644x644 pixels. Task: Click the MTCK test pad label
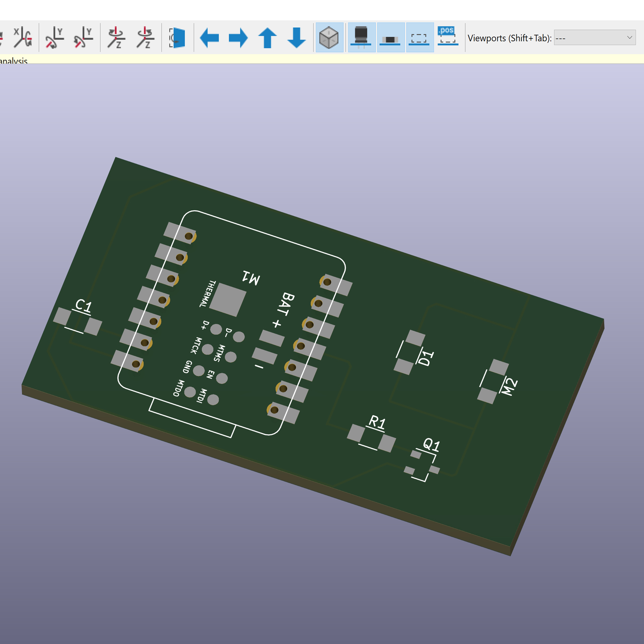196,345
